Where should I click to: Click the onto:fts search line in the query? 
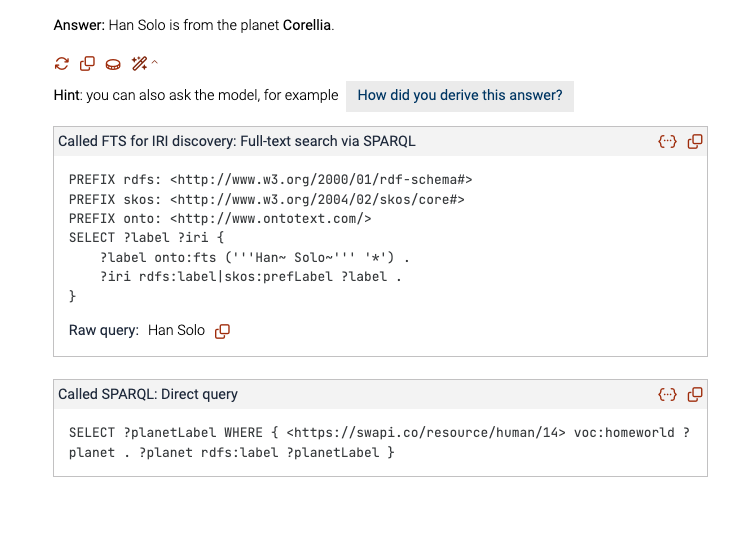point(255,258)
